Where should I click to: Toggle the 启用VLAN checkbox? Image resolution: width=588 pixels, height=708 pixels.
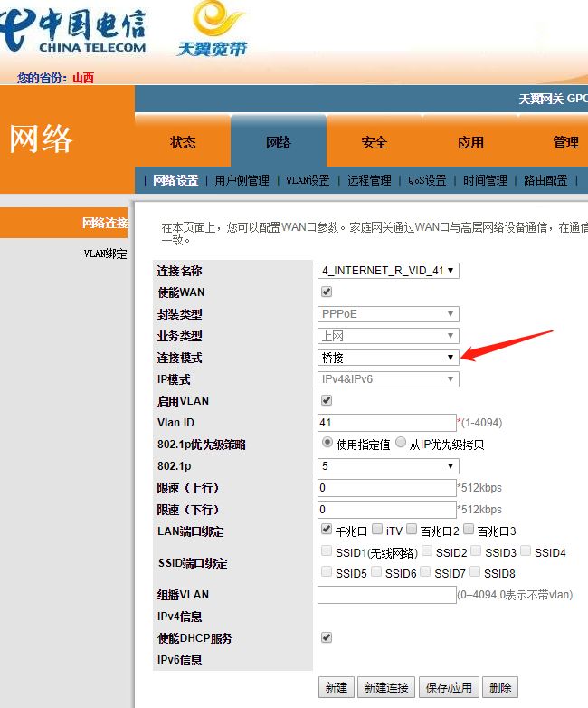[x=327, y=400]
